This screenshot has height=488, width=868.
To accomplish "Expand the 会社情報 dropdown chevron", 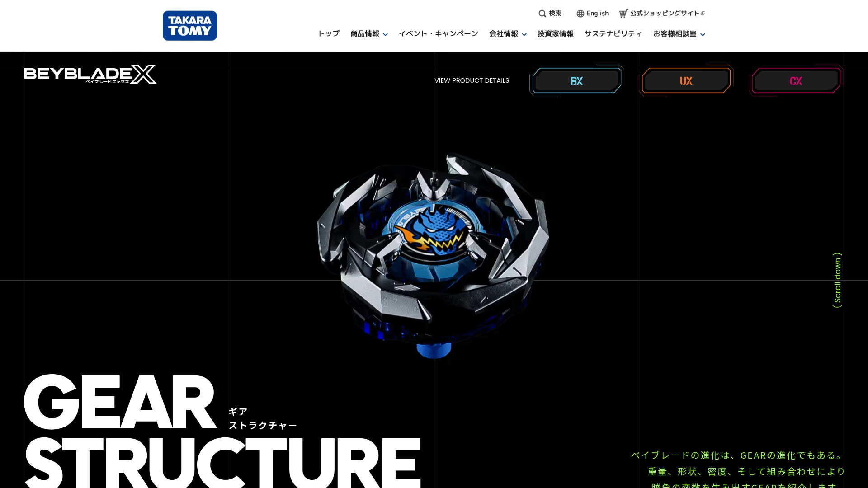I will click(x=524, y=34).
